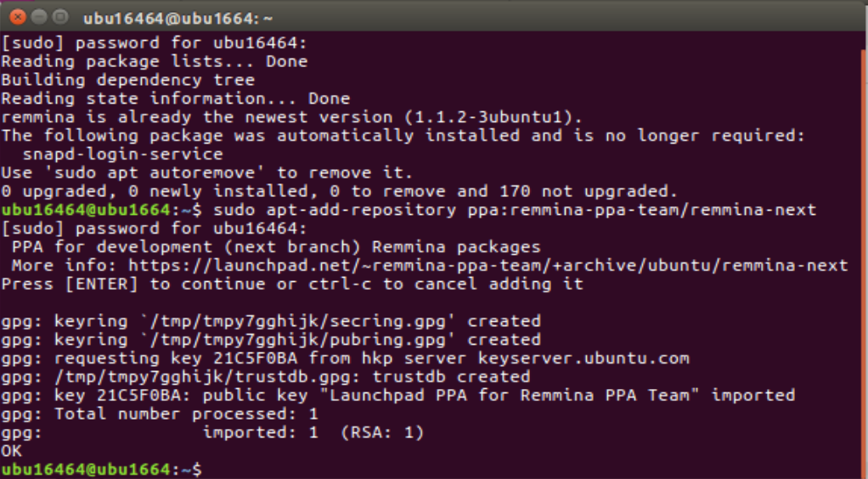The height and width of the screenshot is (479, 868).
Task: Minimize the terminal window
Action: [x=40, y=16]
